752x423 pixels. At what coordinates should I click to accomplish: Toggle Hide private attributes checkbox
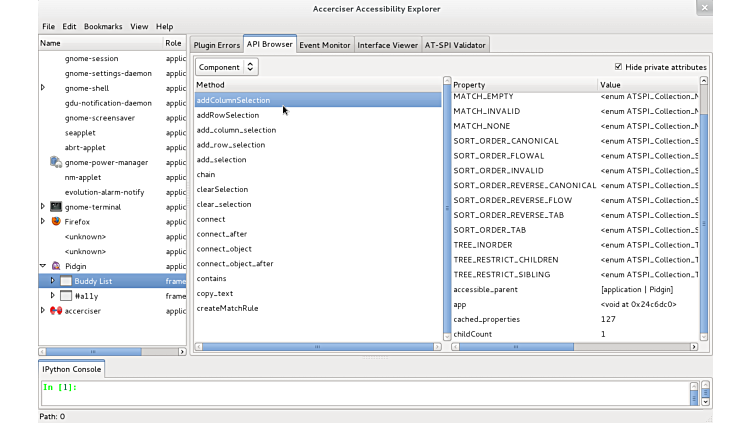[619, 67]
